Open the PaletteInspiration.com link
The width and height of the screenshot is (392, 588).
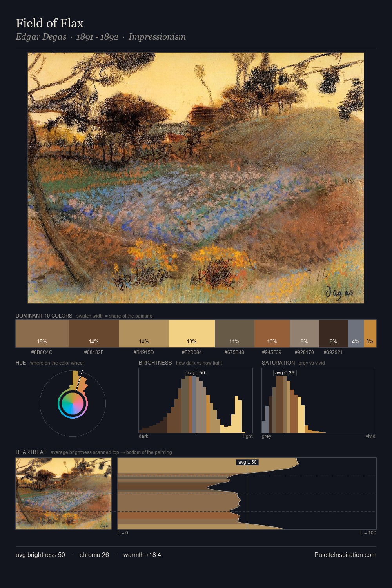click(345, 555)
